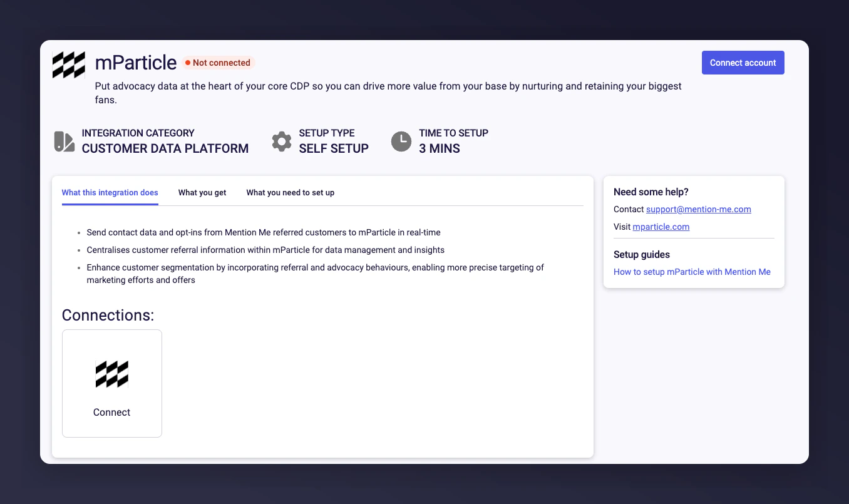
Task: Click the SETUP TYPE label
Action: tap(327, 133)
